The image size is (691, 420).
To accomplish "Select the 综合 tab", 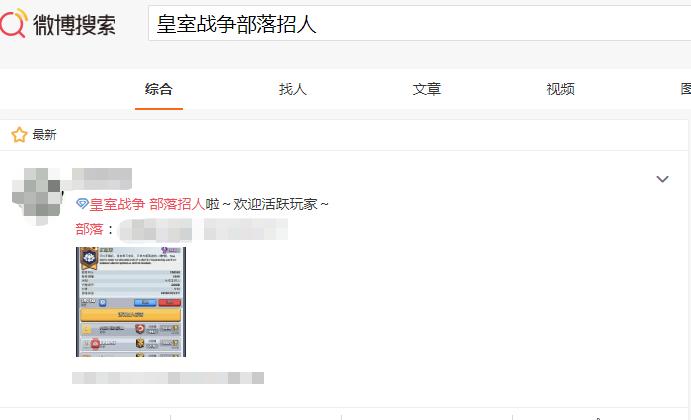I will (x=159, y=89).
